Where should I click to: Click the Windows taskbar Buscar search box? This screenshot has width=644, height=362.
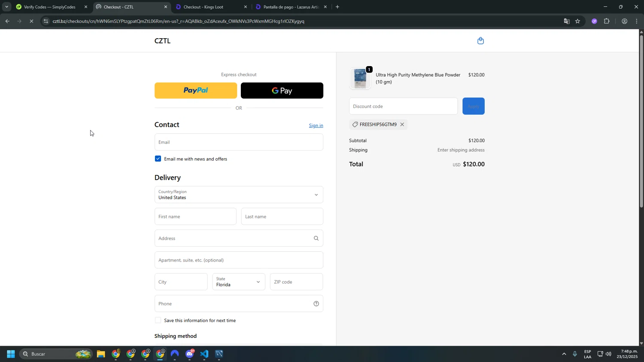point(57,354)
